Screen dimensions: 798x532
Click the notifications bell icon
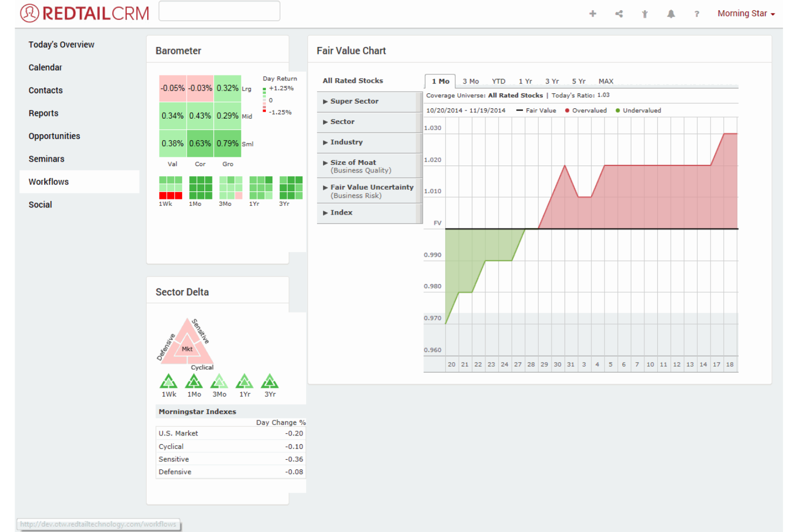pos(671,13)
